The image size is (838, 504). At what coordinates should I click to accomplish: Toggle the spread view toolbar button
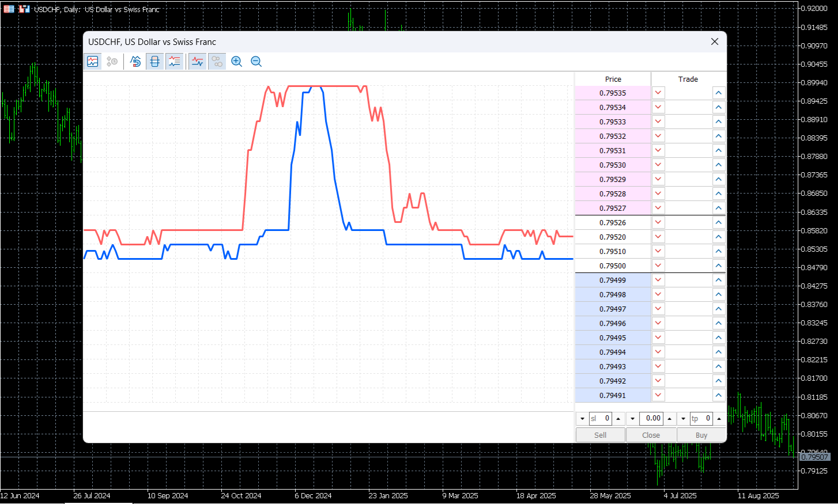pos(154,62)
